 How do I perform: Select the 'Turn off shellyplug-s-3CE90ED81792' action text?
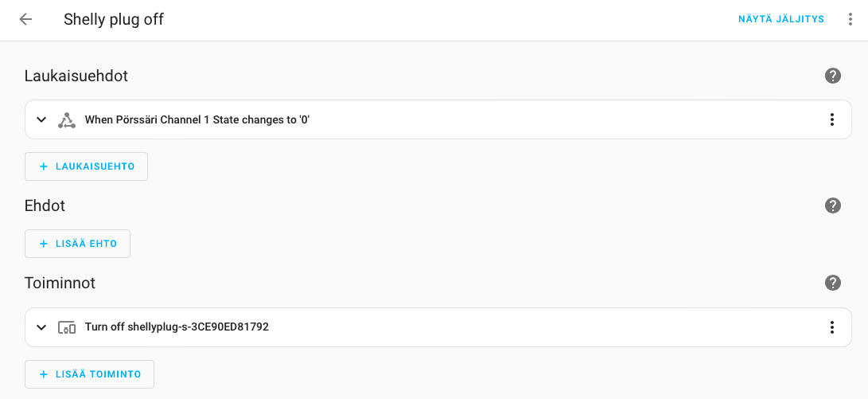177,327
